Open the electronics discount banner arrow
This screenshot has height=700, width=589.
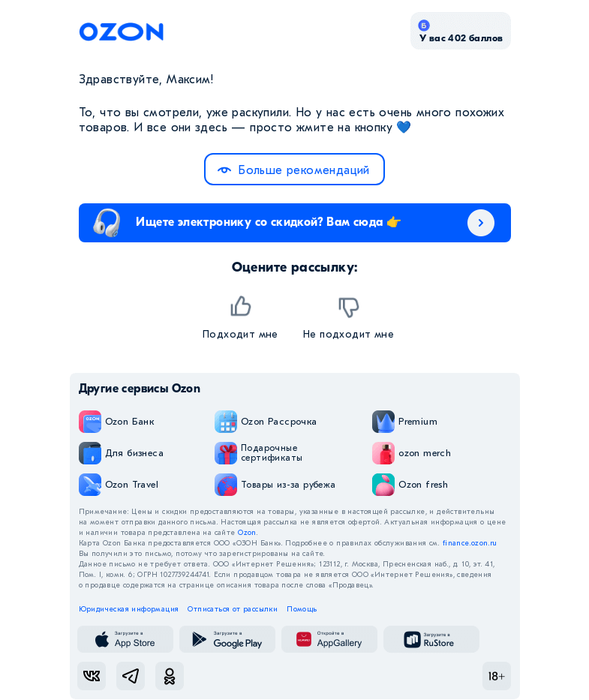[480, 223]
